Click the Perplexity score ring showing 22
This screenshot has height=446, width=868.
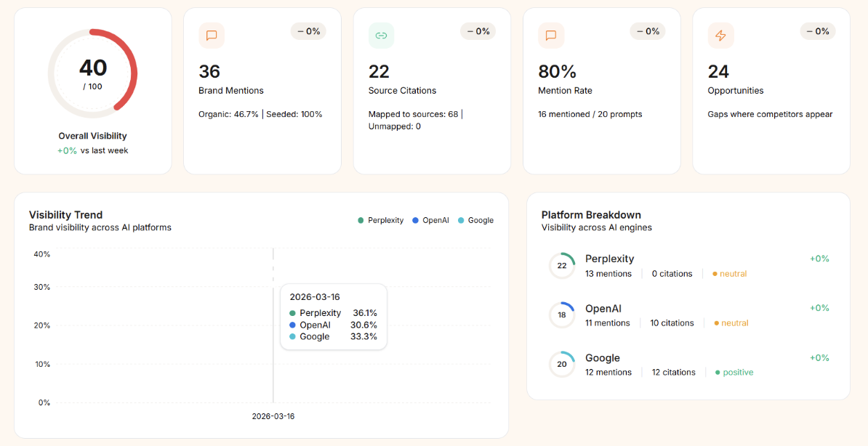coord(562,266)
